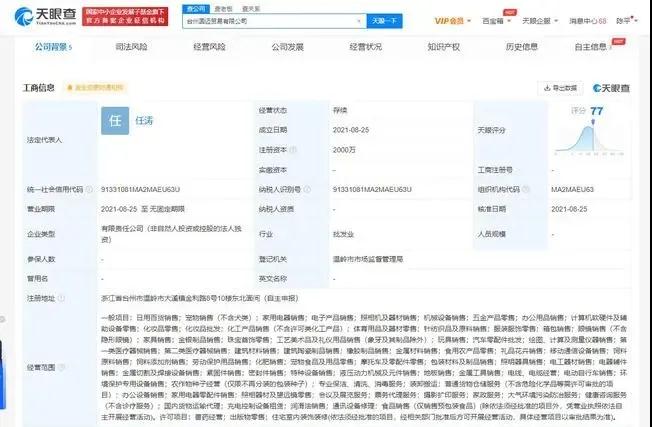This screenshot has height=427, width=652.
Task: Switch to the 司法风险 tab
Action: point(131,47)
